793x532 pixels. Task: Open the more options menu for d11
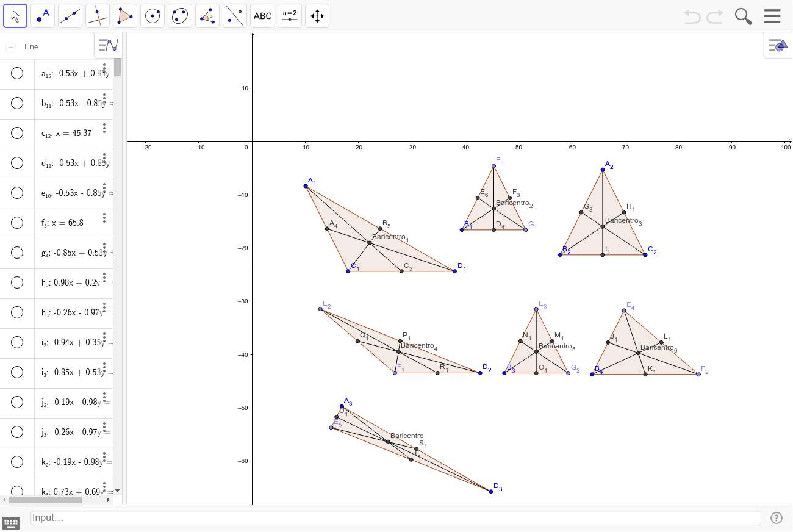[104, 157]
